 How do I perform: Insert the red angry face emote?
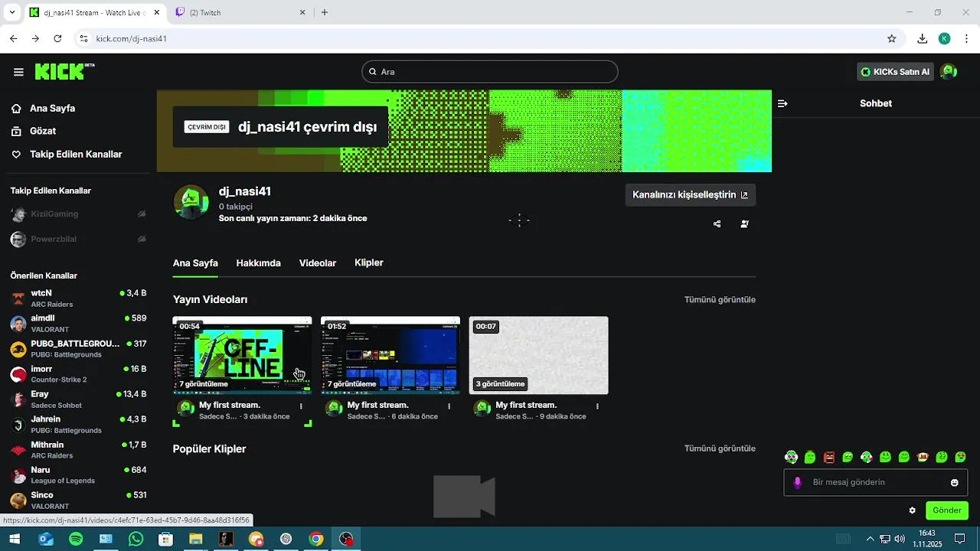[x=828, y=457]
